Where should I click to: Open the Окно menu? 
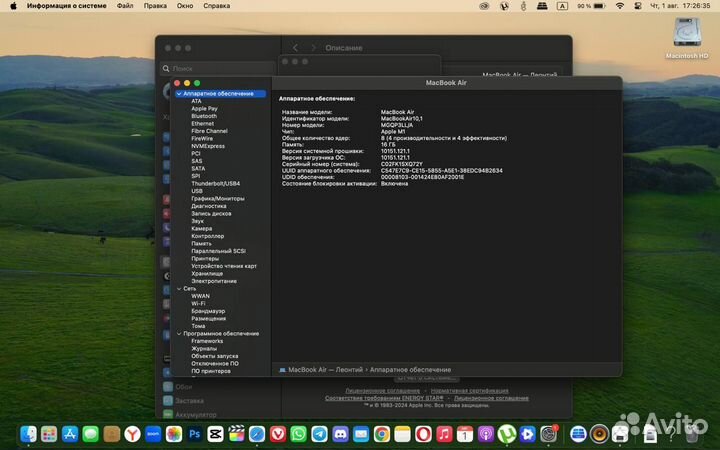click(x=185, y=6)
